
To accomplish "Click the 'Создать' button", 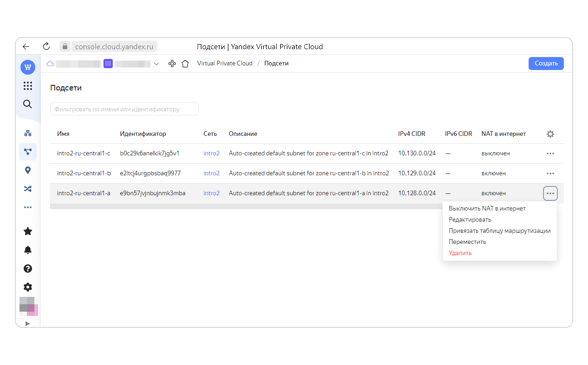I will click(x=546, y=64).
